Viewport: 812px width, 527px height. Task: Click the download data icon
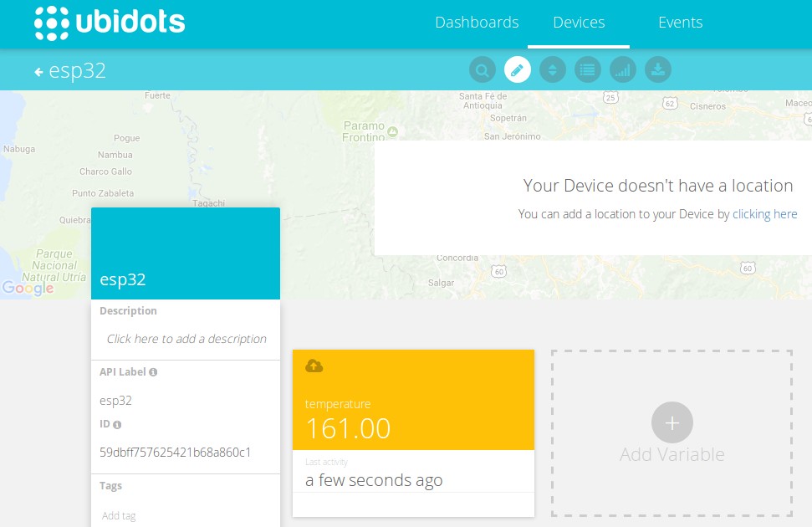pos(658,69)
